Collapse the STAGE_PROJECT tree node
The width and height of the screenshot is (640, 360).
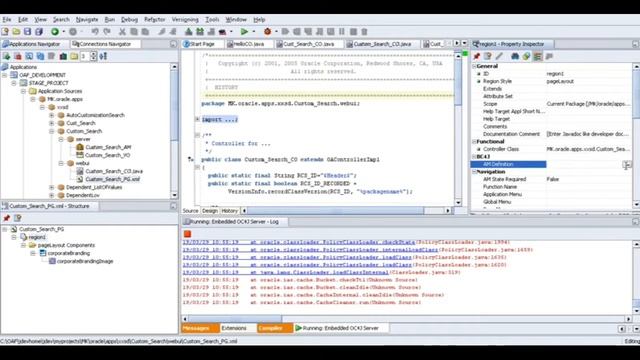click(x=14, y=83)
